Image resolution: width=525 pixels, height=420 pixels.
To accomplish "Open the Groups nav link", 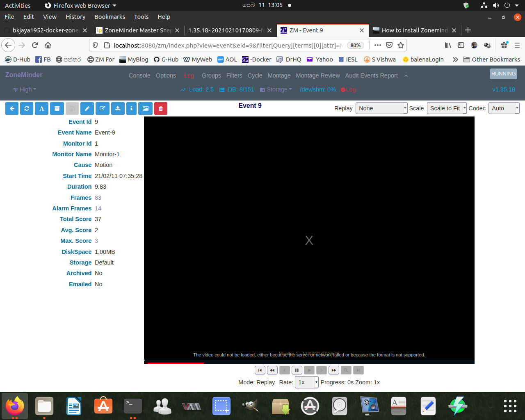I will (x=211, y=75).
